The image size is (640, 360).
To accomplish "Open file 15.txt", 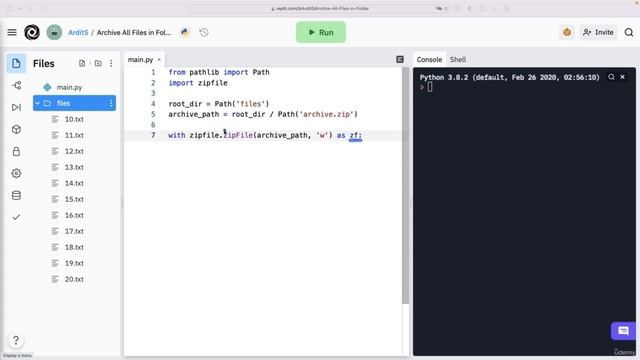I will [74, 199].
